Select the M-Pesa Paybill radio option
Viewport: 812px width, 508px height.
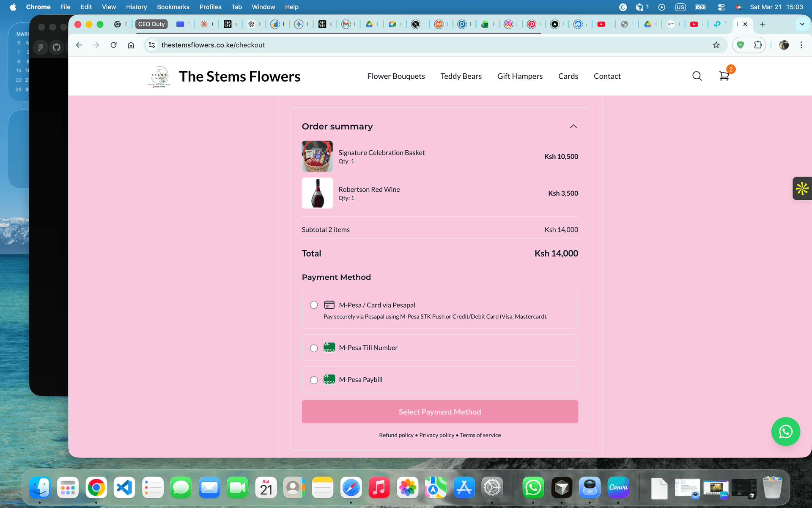pos(314,380)
